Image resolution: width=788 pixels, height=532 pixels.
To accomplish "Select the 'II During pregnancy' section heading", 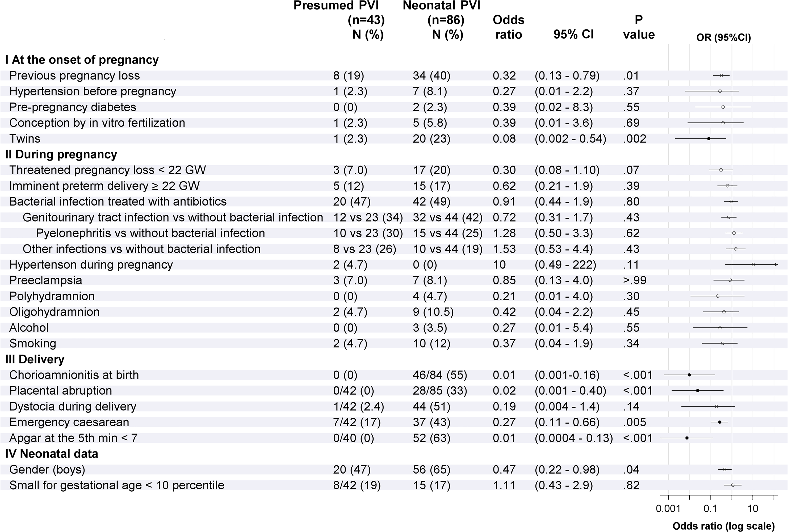I will pyautogui.click(x=61, y=154).
